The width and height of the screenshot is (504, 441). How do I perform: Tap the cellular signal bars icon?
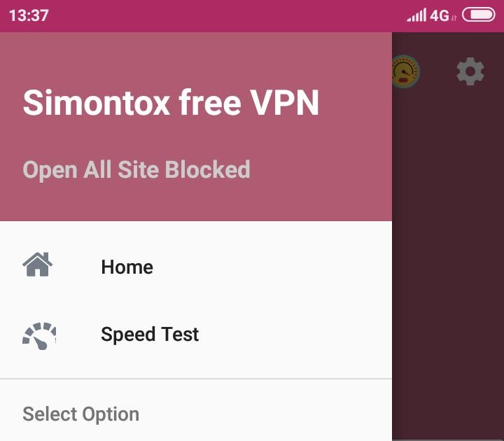coord(416,15)
